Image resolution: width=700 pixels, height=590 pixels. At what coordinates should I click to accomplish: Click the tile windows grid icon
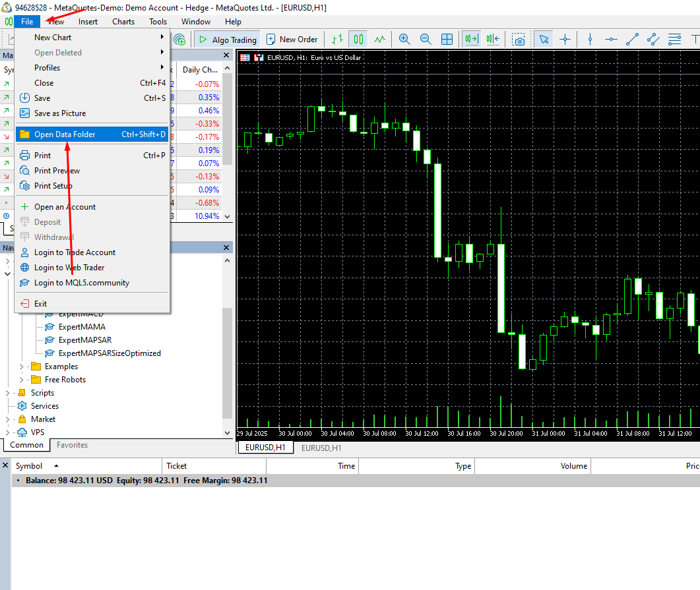tap(447, 40)
